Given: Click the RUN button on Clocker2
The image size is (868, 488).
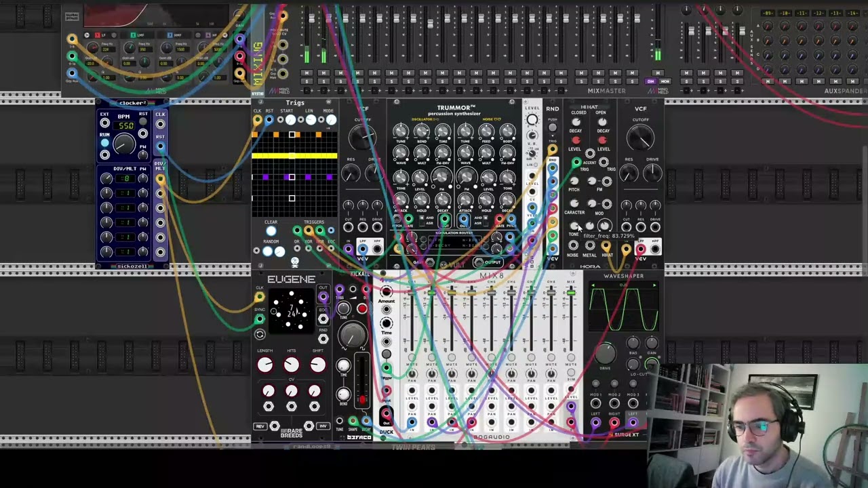Looking at the screenshot, I should point(104,142).
